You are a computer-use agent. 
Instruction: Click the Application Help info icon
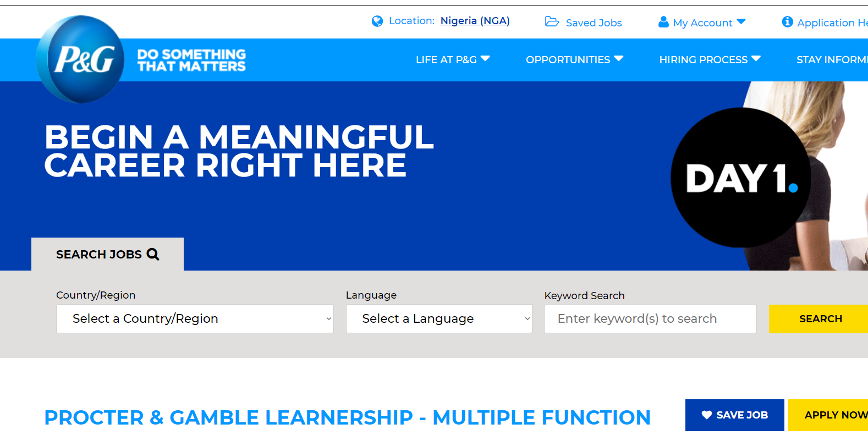tap(788, 21)
